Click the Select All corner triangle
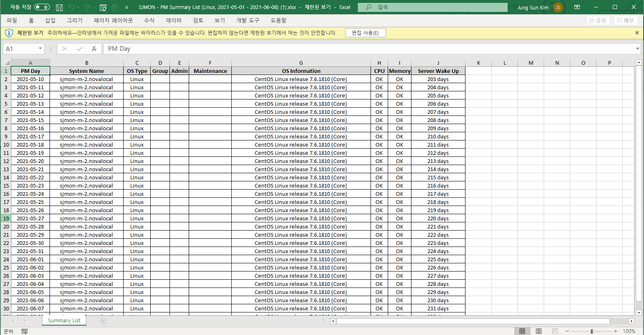The width and height of the screenshot is (644, 335). pos(7,63)
